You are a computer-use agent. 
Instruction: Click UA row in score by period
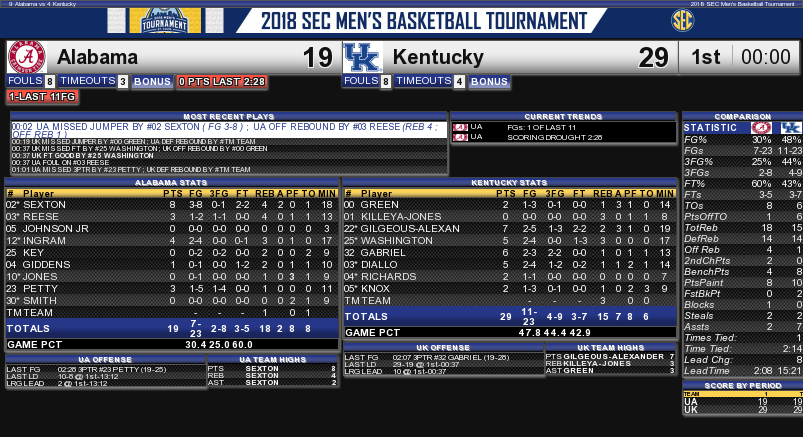click(x=743, y=402)
